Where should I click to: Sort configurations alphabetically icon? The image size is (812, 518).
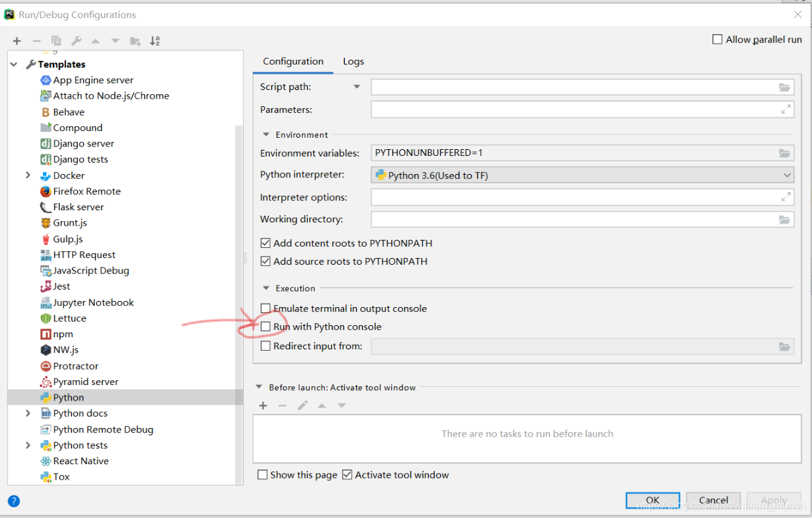click(x=155, y=41)
